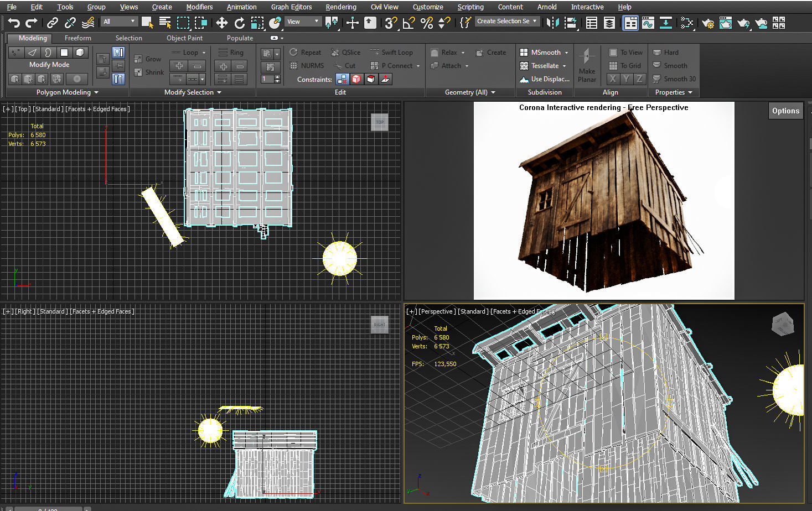Activate the Select and Link tool
The height and width of the screenshot is (511, 812).
click(x=53, y=23)
